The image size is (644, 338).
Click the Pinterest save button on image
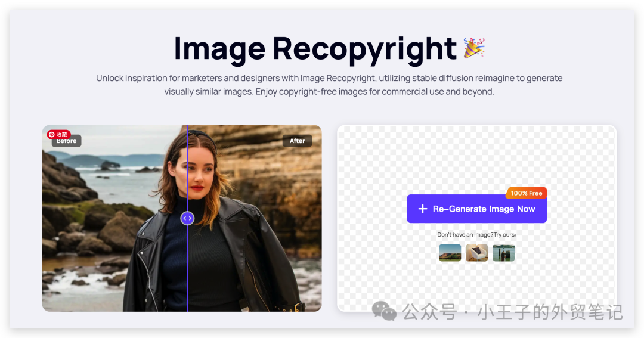pyautogui.click(x=58, y=134)
